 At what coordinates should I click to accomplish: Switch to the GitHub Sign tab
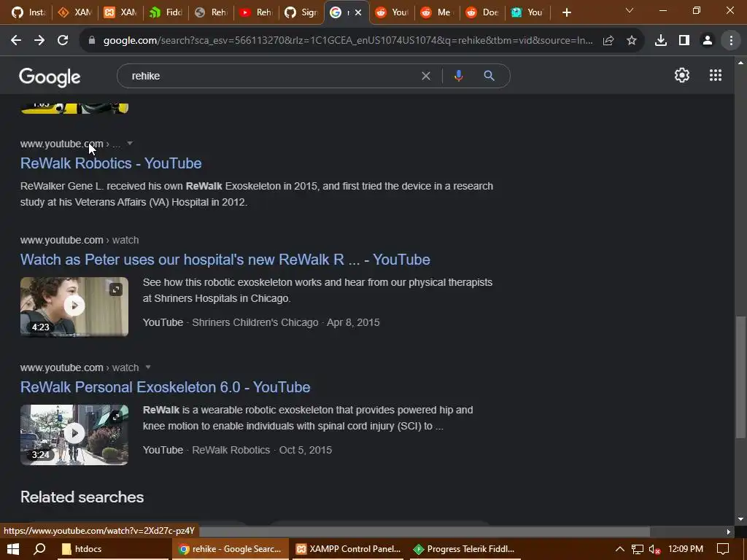click(301, 13)
